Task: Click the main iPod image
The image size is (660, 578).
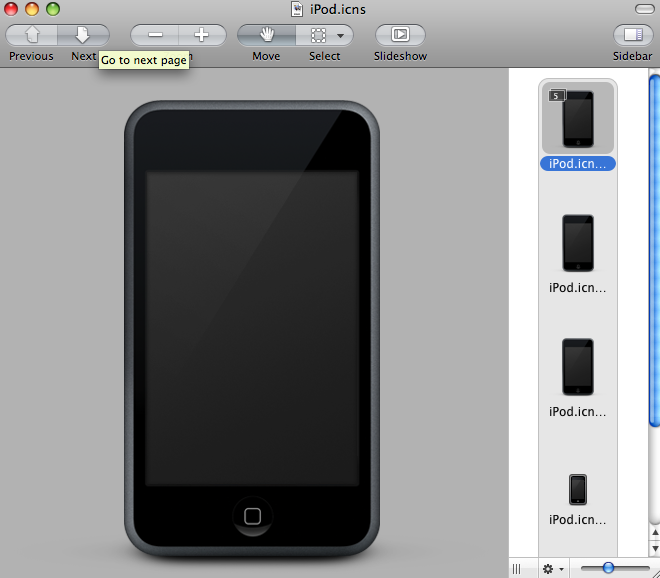Action: [252, 329]
